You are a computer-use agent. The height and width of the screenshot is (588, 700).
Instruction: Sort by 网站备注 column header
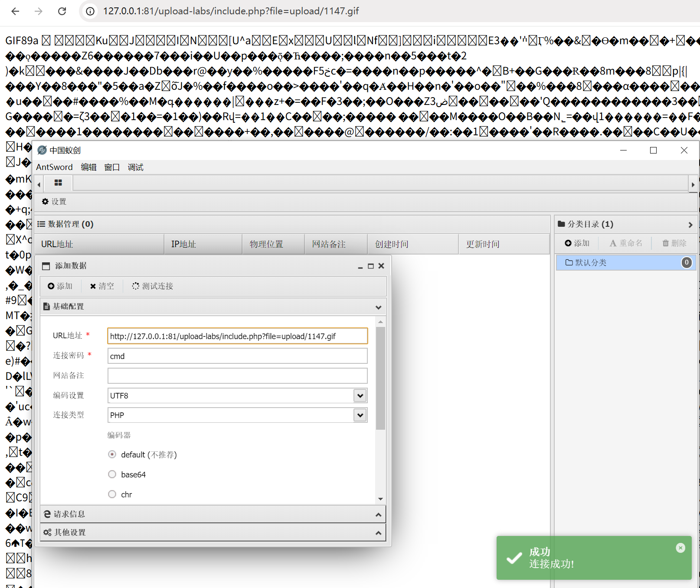(x=336, y=244)
